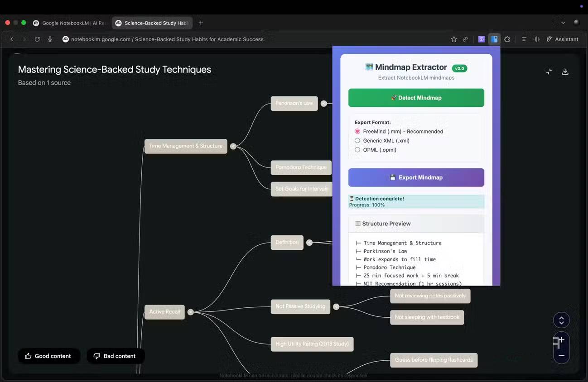Toggle the Mindmap Extractor extension icon
This screenshot has width=588, height=382.
point(494,39)
